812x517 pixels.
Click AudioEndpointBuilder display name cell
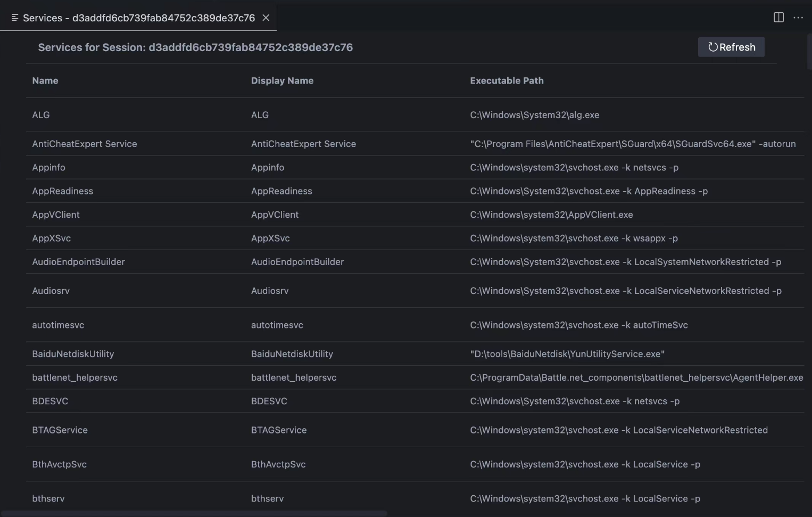point(297,262)
